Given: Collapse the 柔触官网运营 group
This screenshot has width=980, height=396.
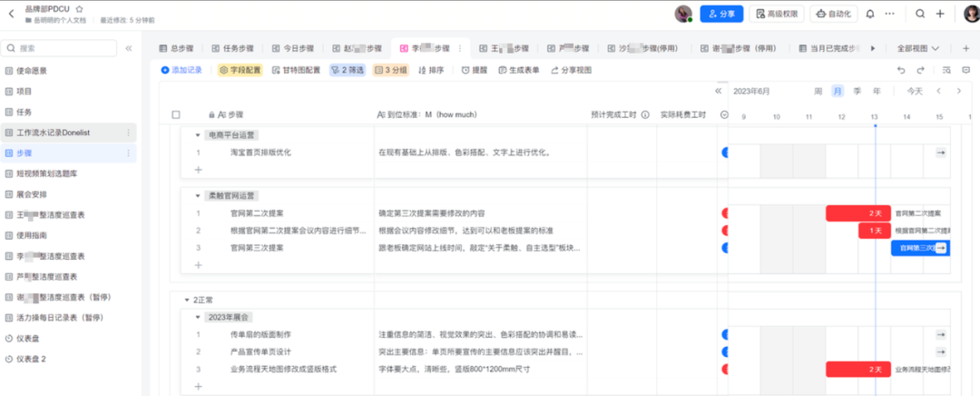Looking at the screenshot, I should tap(198, 195).
